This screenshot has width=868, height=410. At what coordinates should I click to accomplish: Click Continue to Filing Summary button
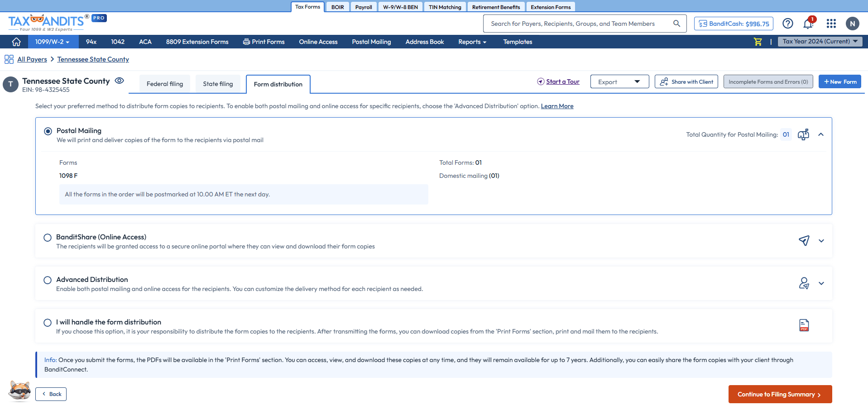[x=780, y=394]
